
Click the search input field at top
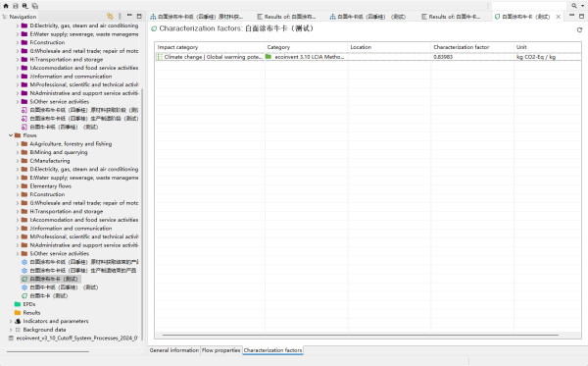tap(529, 6)
